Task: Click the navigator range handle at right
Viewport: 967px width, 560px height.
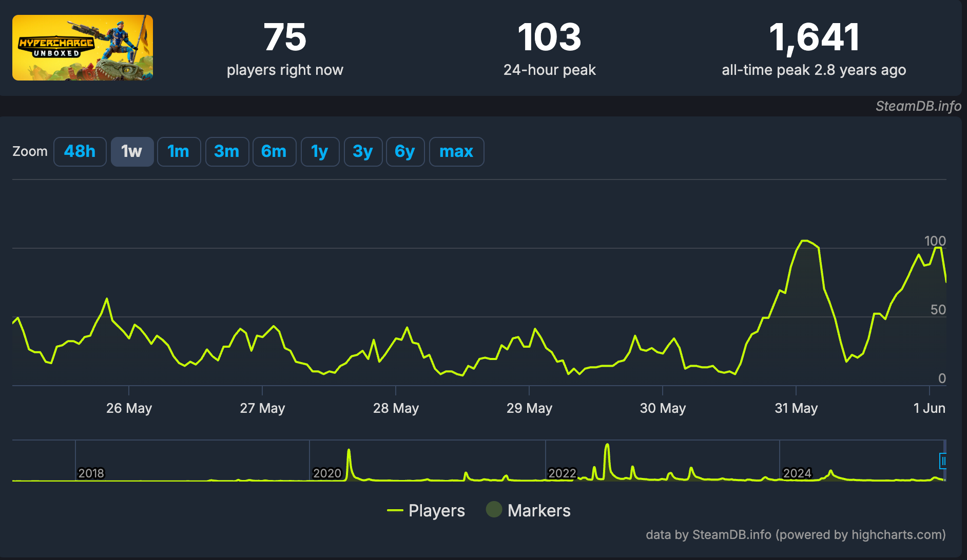Action: click(943, 462)
